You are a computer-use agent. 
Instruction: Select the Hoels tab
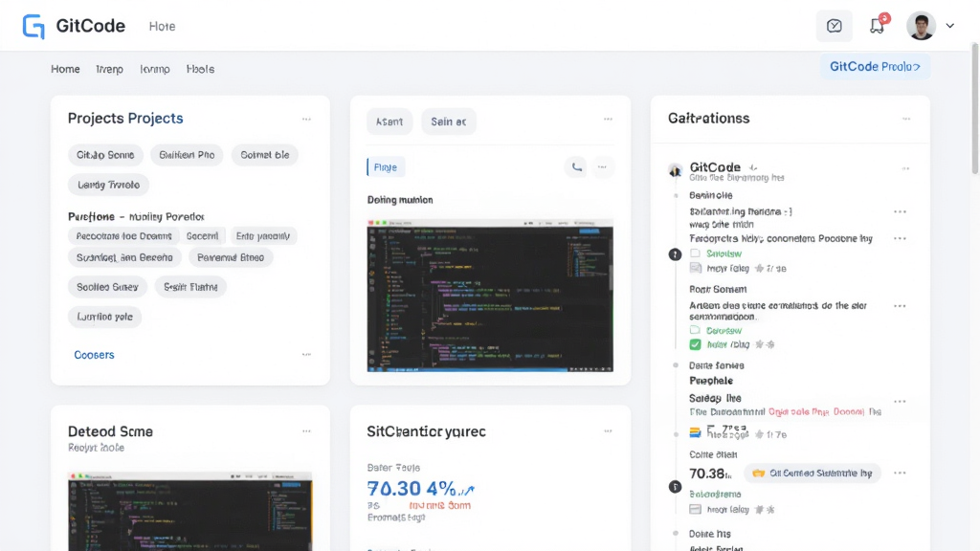200,69
